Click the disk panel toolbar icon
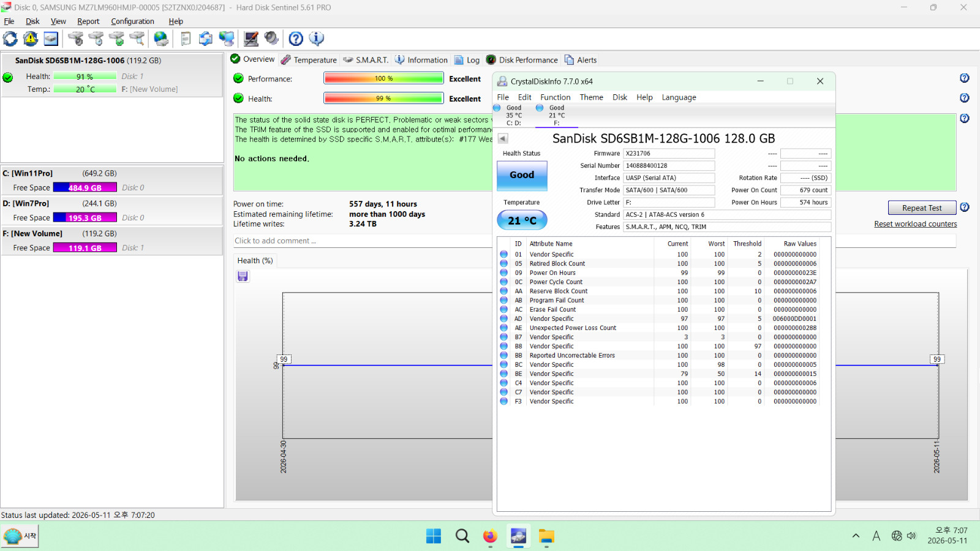980x551 pixels. (x=51, y=39)
